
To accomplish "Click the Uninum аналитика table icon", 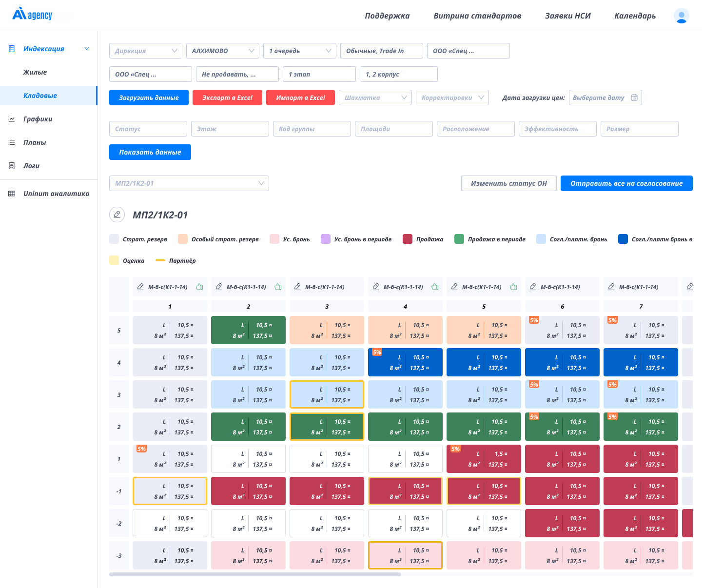I will (x=12, y=194).
